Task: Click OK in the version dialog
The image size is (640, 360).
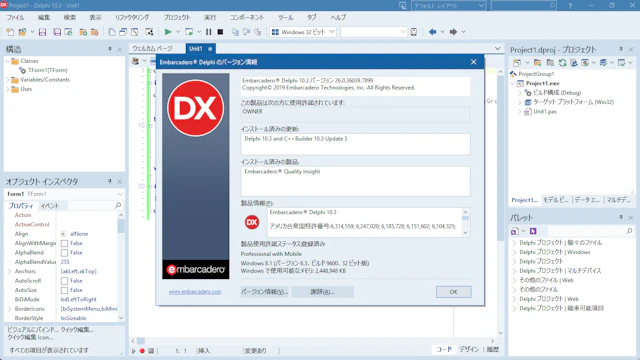Action: [453, 292]
